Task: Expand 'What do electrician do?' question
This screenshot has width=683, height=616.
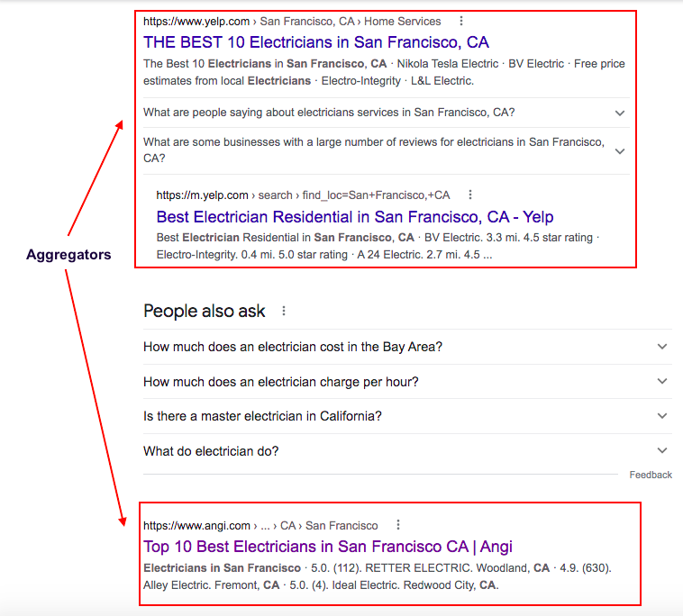Action: pyautogui.click(x=407, y=451)
